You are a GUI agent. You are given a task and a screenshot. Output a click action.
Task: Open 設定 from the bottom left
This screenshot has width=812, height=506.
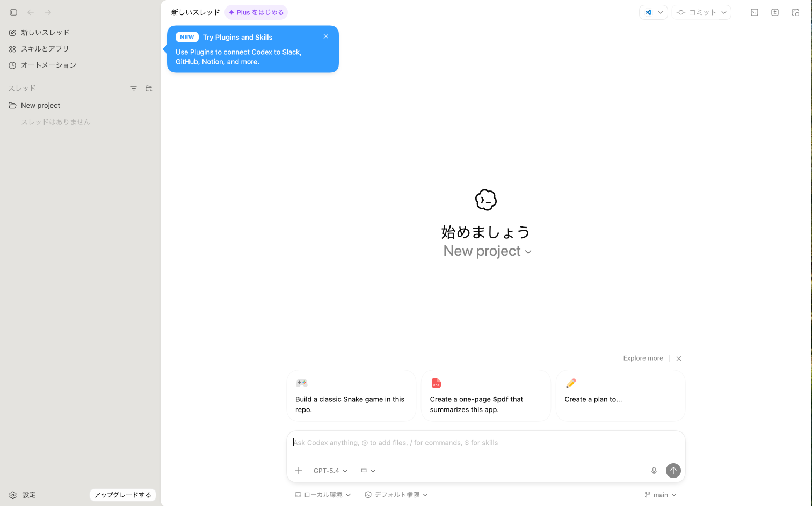point(24,494)
